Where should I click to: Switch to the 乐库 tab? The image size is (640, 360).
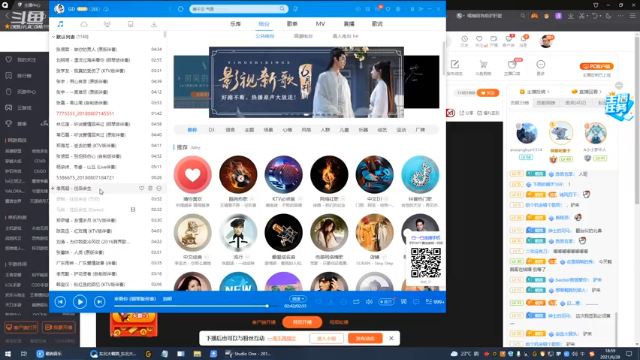click(x=236, y=24)
